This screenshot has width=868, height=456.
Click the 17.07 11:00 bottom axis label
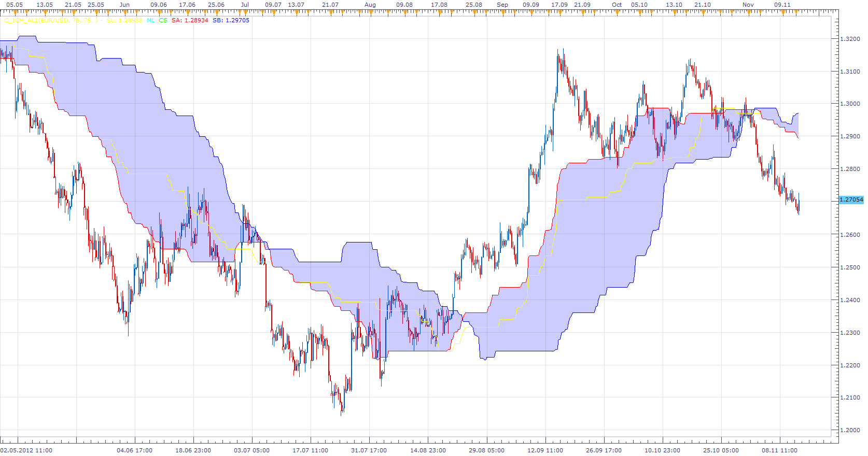point(311,450)
